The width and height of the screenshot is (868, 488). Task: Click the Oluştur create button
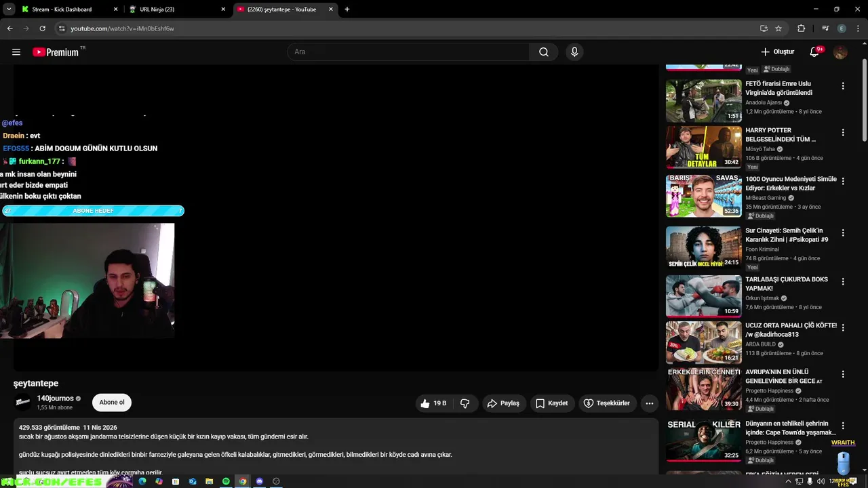777,52
